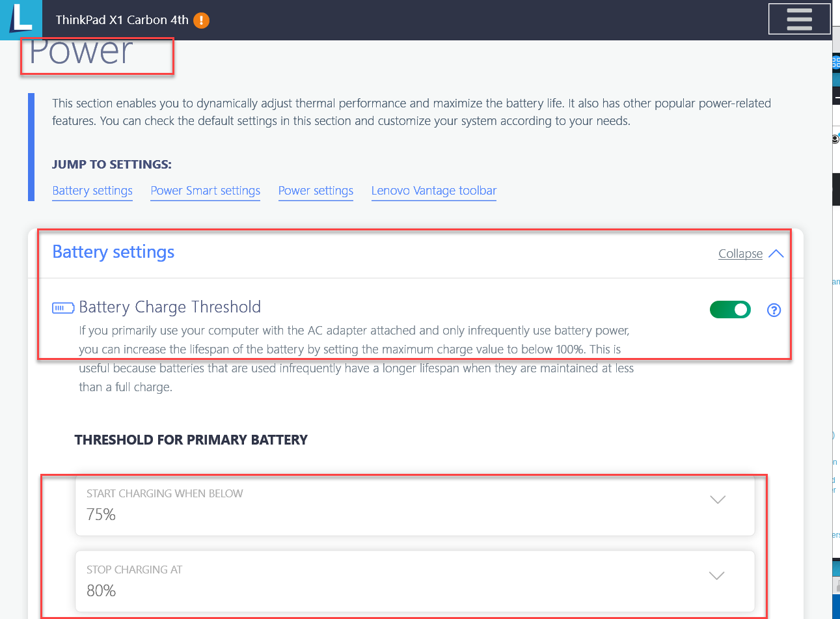This screenshot has height=619, width=840.
Task: Open the hamburger navigation menu
Action: click(799, 19)
